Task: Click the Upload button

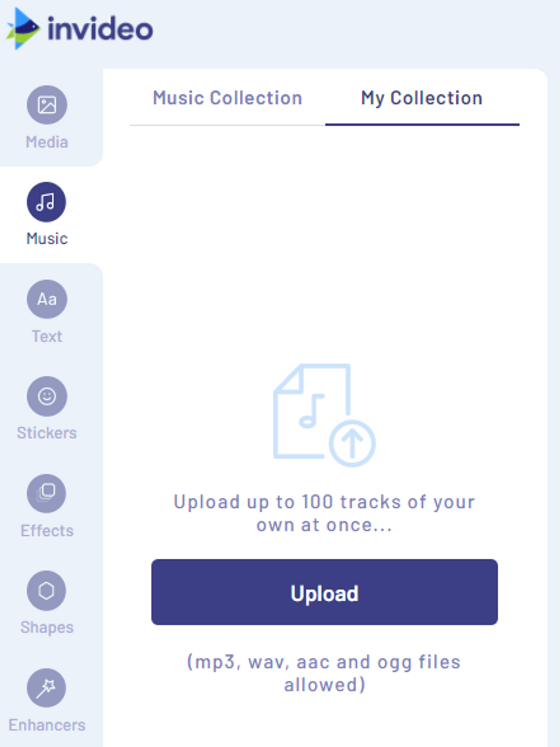Action: click(x=324, y=593)
